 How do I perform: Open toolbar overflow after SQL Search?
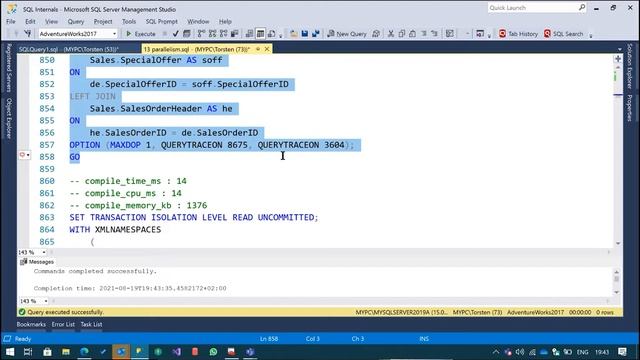coord(591,36)
